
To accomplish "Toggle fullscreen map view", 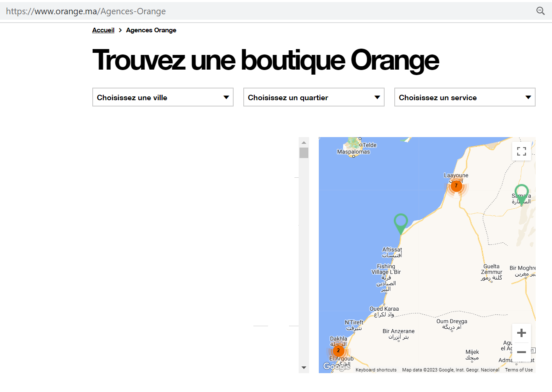I will (521, 151).
